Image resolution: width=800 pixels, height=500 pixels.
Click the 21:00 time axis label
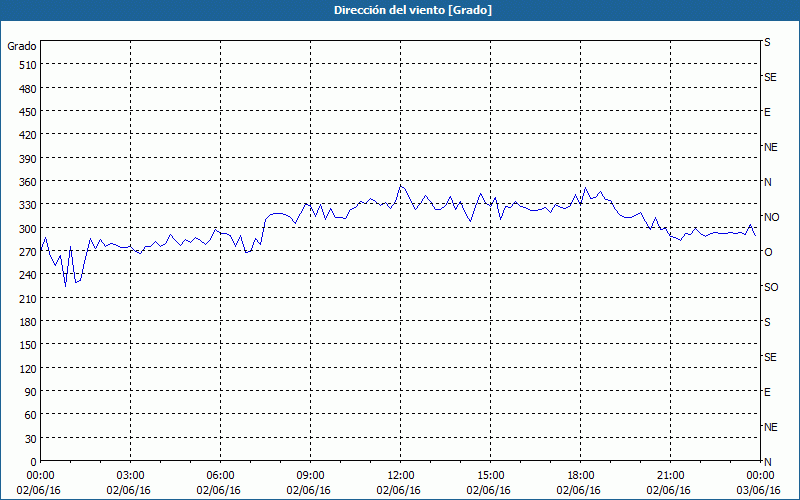tap(670, 476)
